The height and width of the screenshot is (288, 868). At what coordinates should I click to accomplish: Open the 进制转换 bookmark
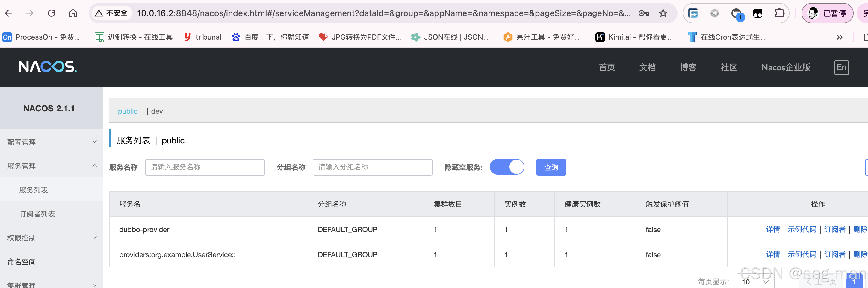(134, 37)
